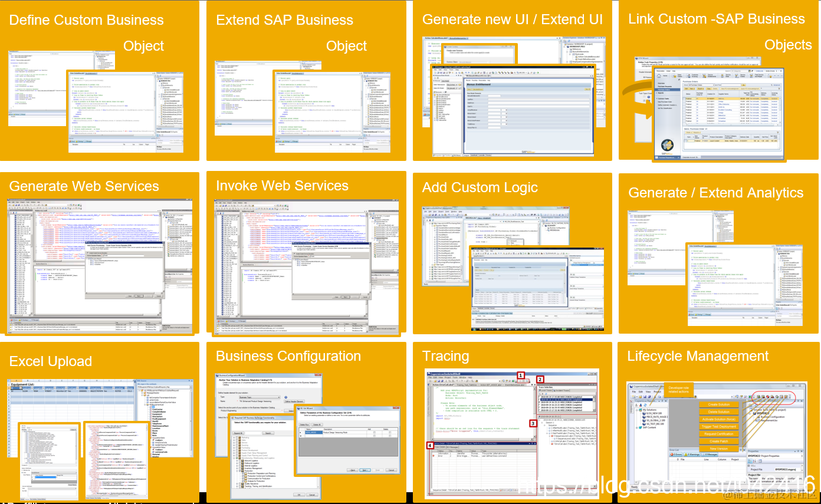Collapse Misc section in Properties panel
821x504 pixels.
(749, 466)
